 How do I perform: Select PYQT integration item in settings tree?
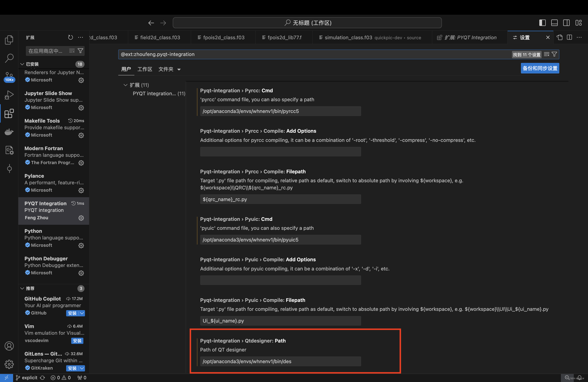point(159,94)
